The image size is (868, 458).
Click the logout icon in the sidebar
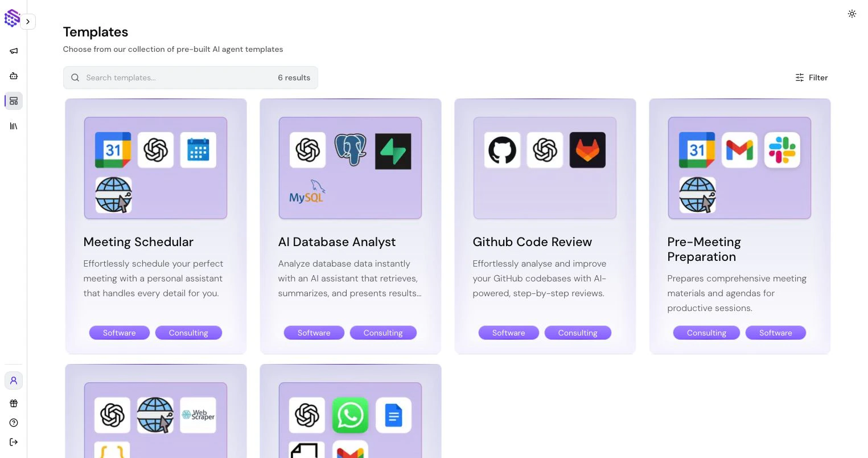click(x=14, y=442)
